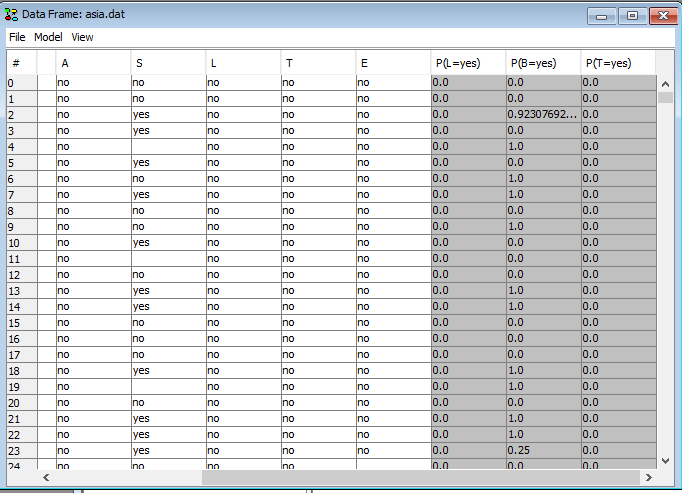Click S cell 'no' in row 6
The width and height of the screenshot is (682, 493).
click(168, 178)
